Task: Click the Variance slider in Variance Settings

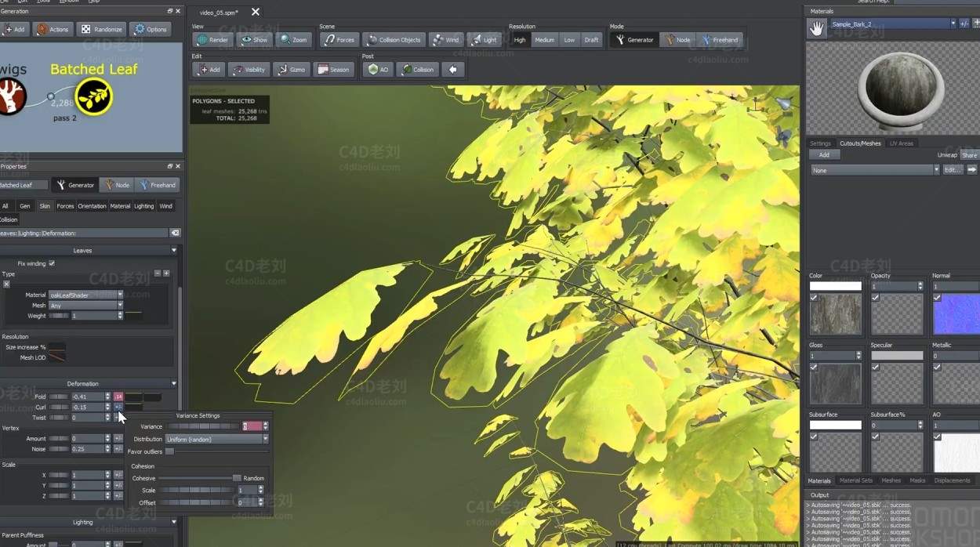Action: pyautogui.click(x=202, y=426)
